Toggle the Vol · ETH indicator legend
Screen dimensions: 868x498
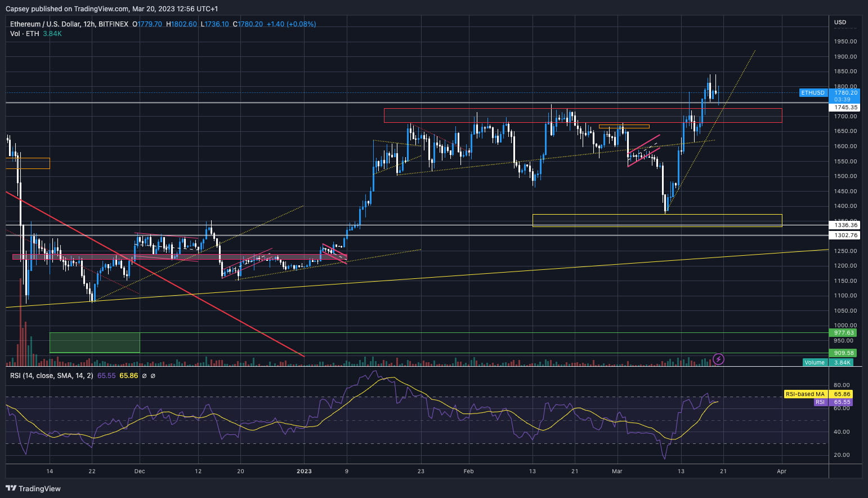point(24,34)
